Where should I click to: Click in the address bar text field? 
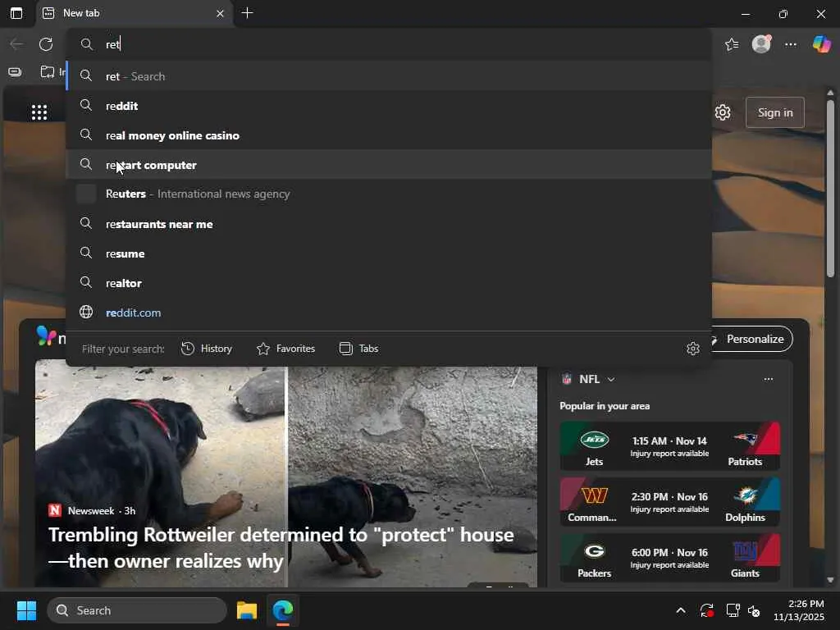(x=390, y=44)
